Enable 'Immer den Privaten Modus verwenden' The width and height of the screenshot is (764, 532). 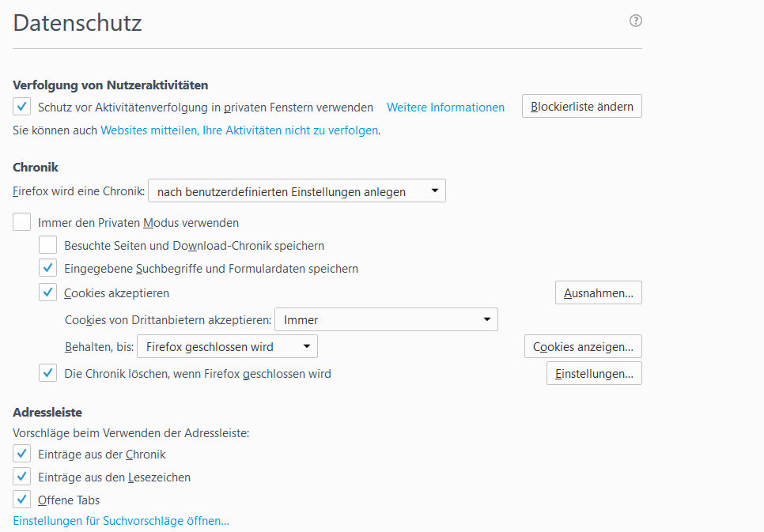click(x=22, y=223)
